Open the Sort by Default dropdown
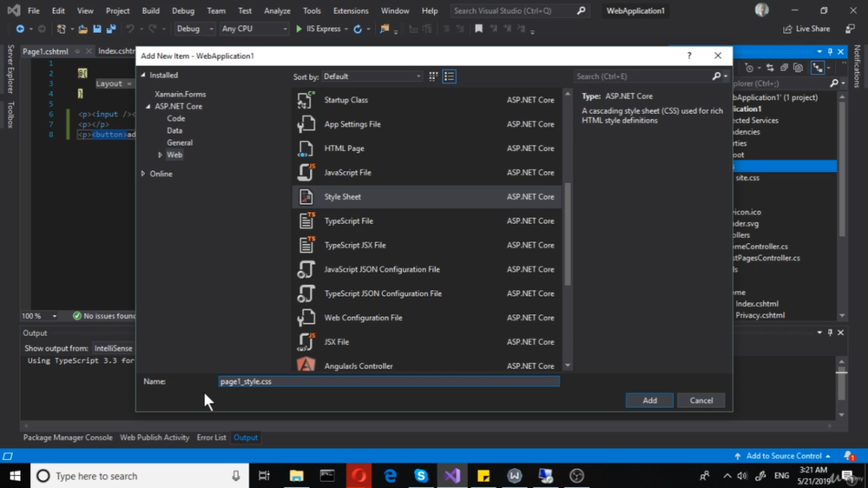Viewport: 868px width, 488px height. click(372, 76)
